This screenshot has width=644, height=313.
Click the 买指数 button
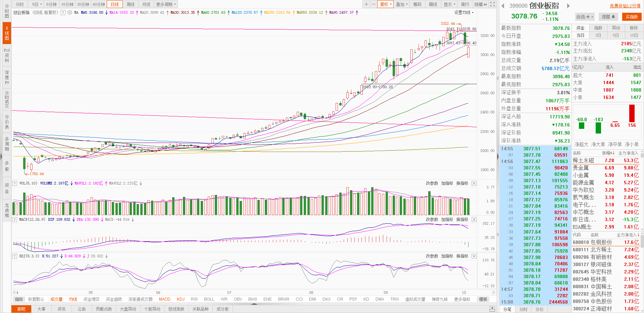[632, 17]
